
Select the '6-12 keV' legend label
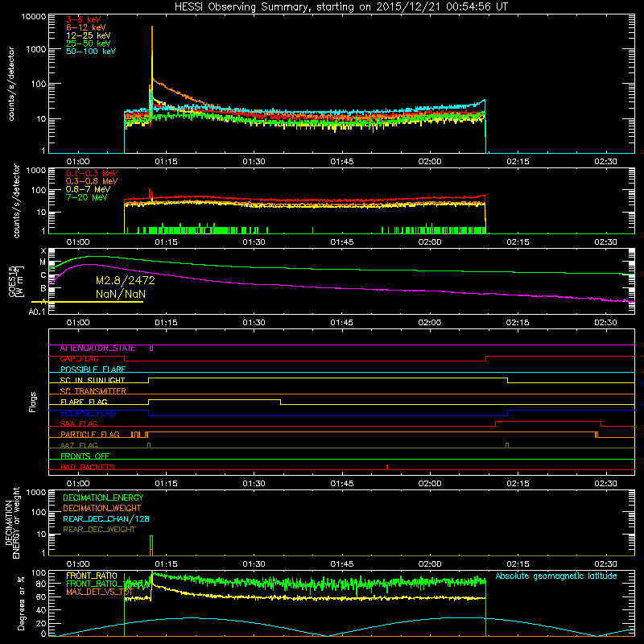tap(86, 27)
